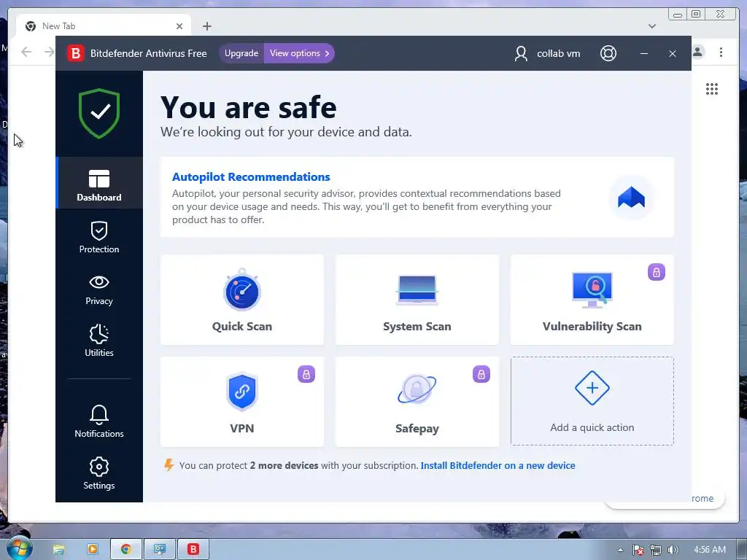Start a Quick Scan
This screenshot has width=747, height=560.
[242, 300]
